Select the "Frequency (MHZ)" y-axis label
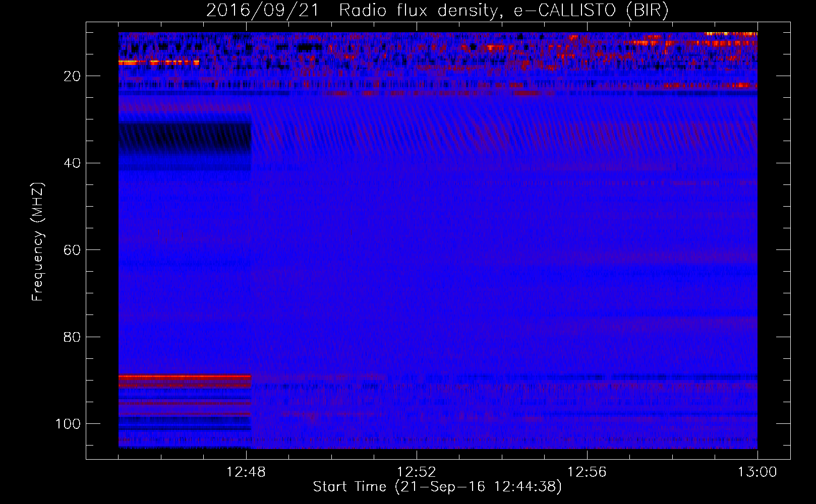The image size is (816, 504). click(38, 242)
